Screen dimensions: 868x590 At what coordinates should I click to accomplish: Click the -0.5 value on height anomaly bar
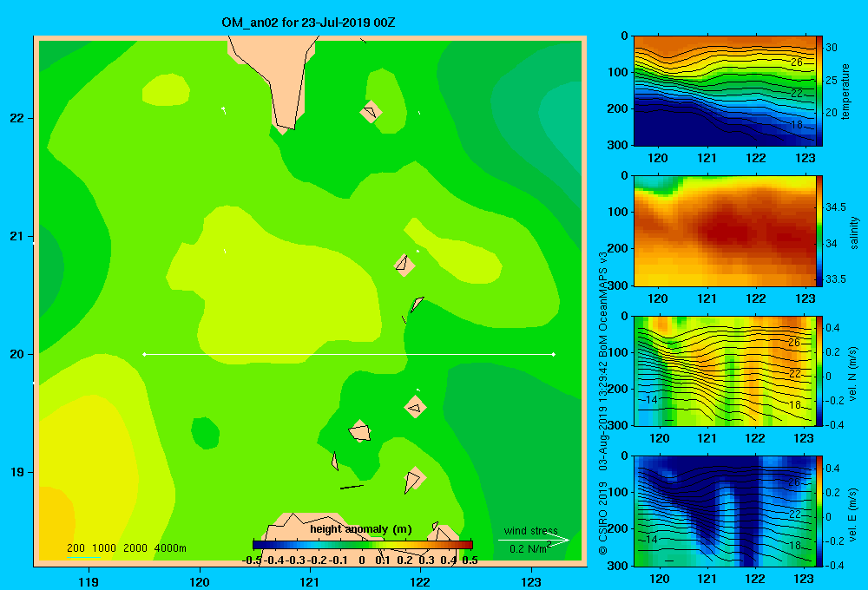pyautogui.click(x=252, y=560)
